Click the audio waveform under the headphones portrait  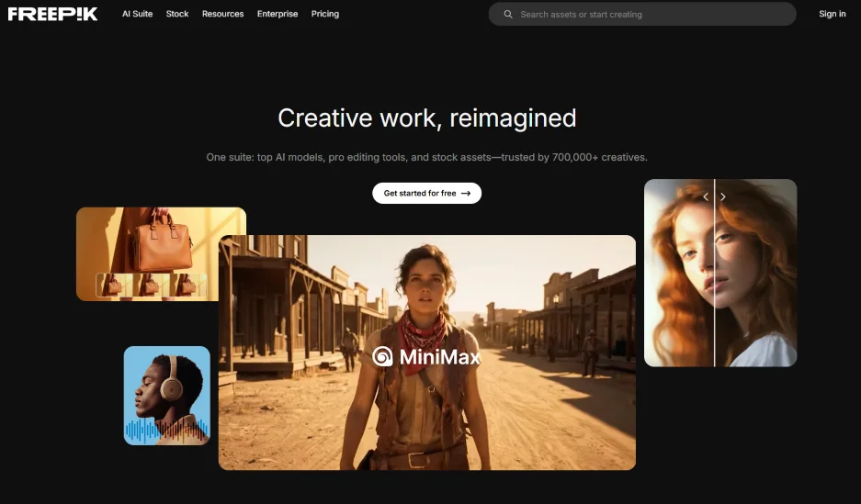coord(166,430)
